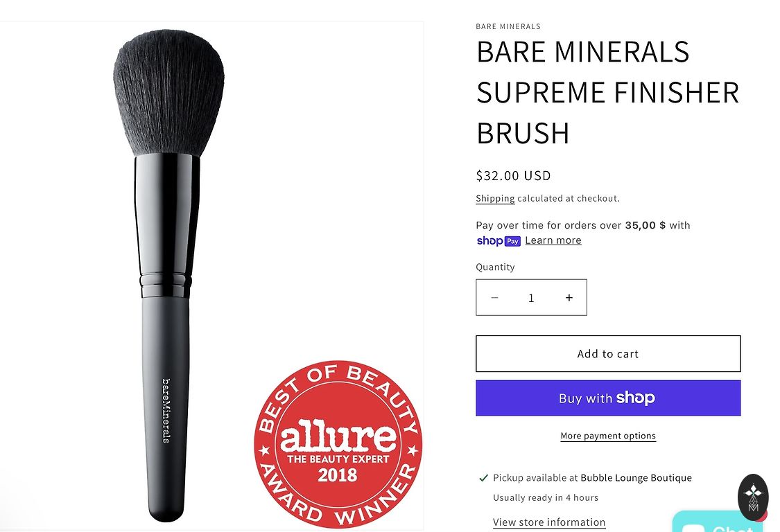Click the pickup availability checkmark icon
780x532 pixels.
pyautogui.click(x=483, y=478)
